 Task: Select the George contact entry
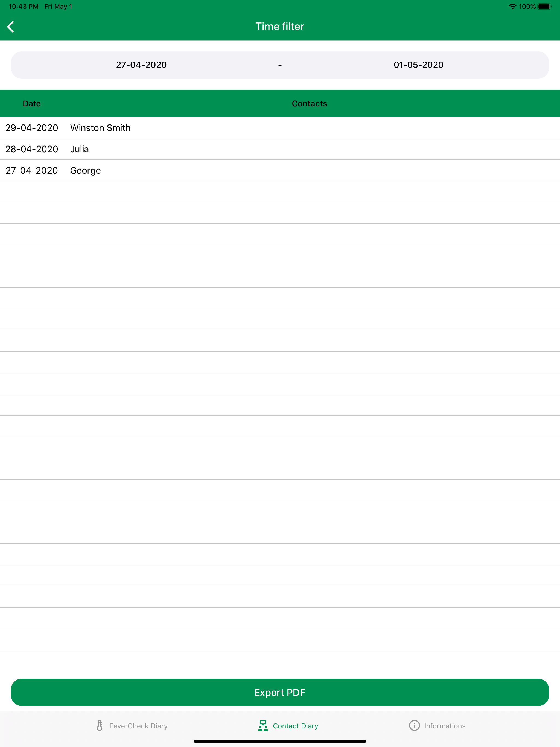[86, 170]
